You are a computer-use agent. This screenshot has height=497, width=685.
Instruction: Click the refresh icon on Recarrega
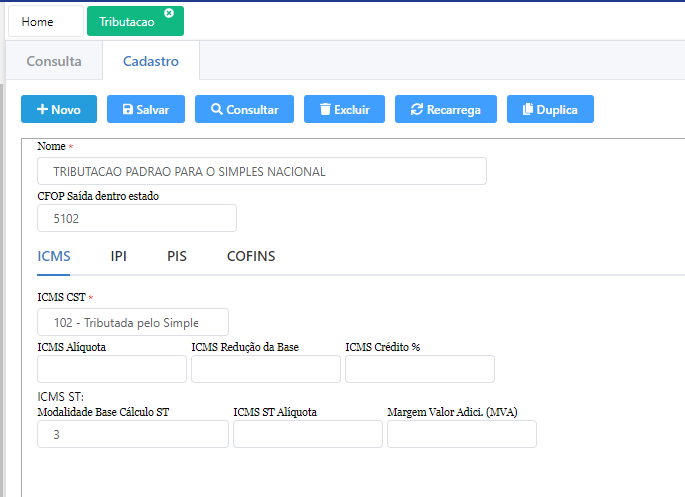click(416, 109)
